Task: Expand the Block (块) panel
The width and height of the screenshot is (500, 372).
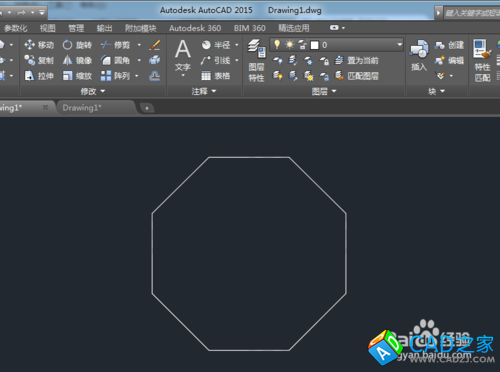Action: coord(436,91)
